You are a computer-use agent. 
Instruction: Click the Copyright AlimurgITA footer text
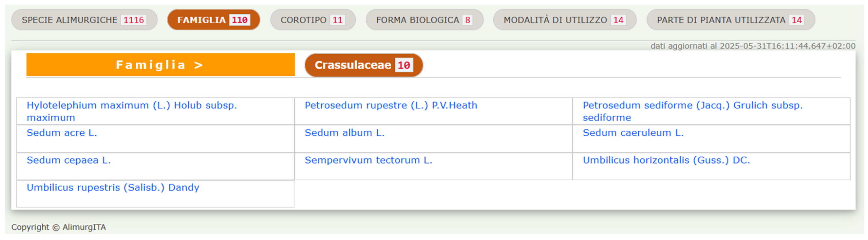(x=59, y=227)
